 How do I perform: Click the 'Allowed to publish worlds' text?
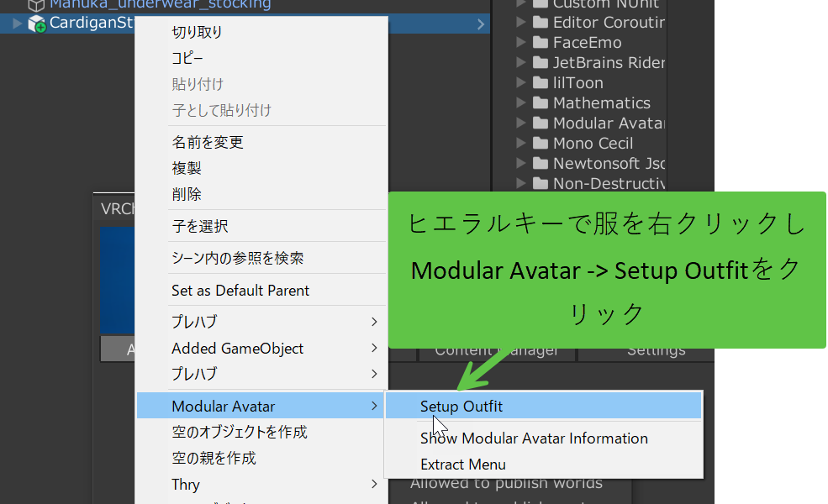point(506,484)
